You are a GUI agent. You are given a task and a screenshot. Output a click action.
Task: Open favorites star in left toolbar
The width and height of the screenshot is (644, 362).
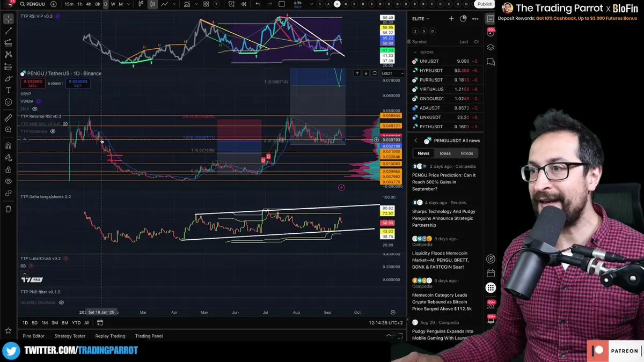[x=8, y=331]
